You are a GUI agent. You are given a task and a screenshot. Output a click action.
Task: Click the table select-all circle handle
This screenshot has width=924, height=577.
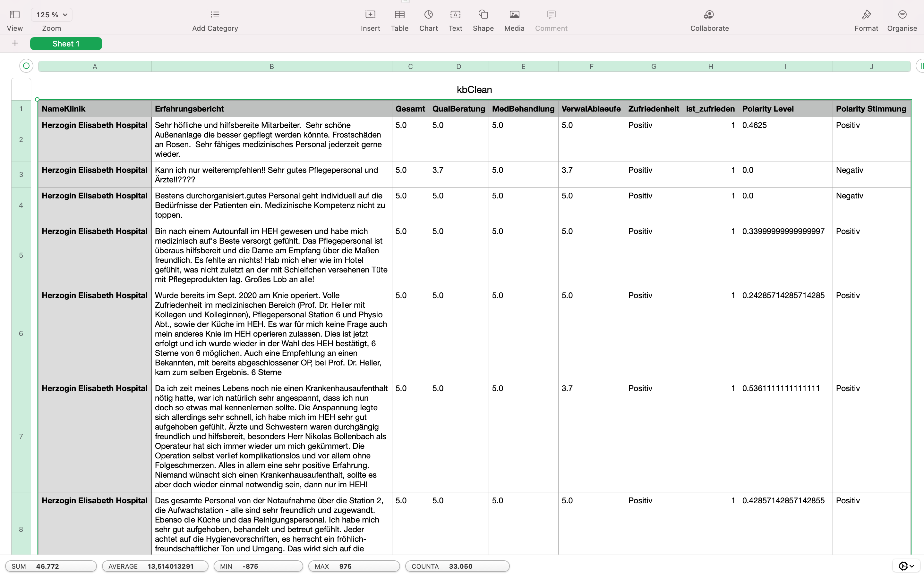click(x=26, y=66)
